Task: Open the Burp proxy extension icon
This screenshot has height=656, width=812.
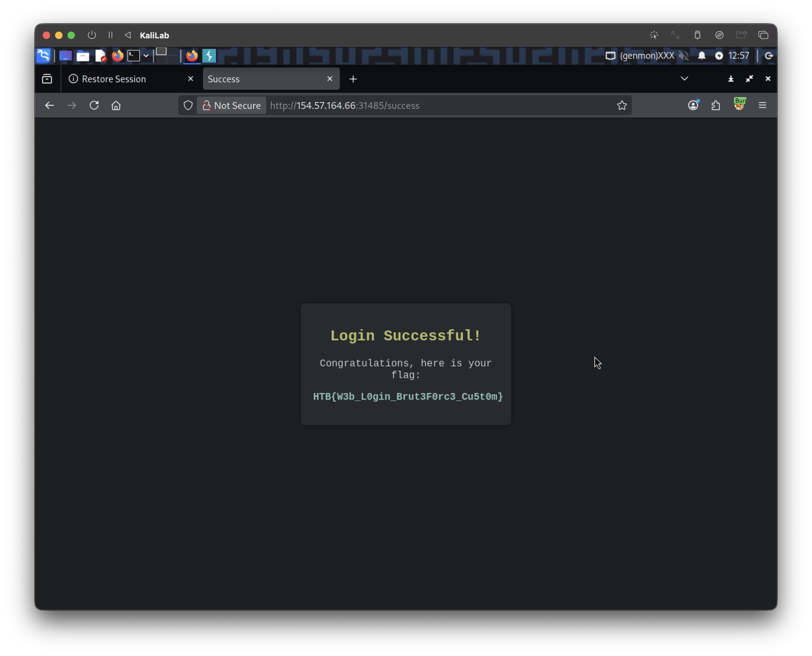Action: (x=740, y=104)
